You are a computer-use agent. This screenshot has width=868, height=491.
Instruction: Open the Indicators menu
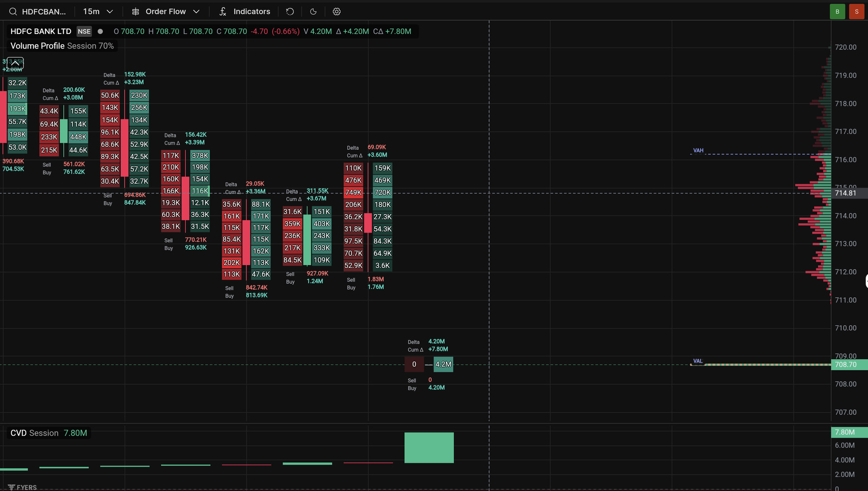245,12
